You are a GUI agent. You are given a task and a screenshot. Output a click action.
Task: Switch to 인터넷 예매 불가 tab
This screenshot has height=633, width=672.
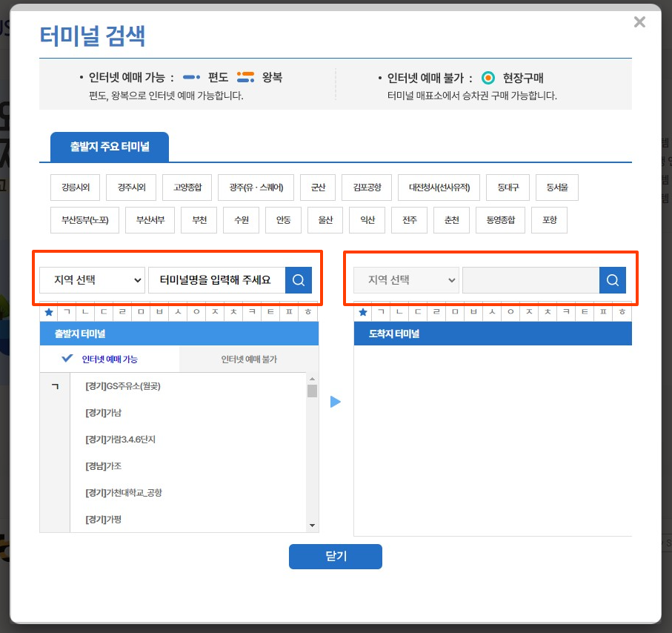pos(249,359)
